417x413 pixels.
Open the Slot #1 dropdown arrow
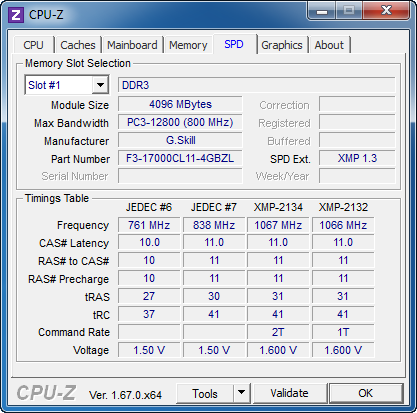click(x=100, y=85)
